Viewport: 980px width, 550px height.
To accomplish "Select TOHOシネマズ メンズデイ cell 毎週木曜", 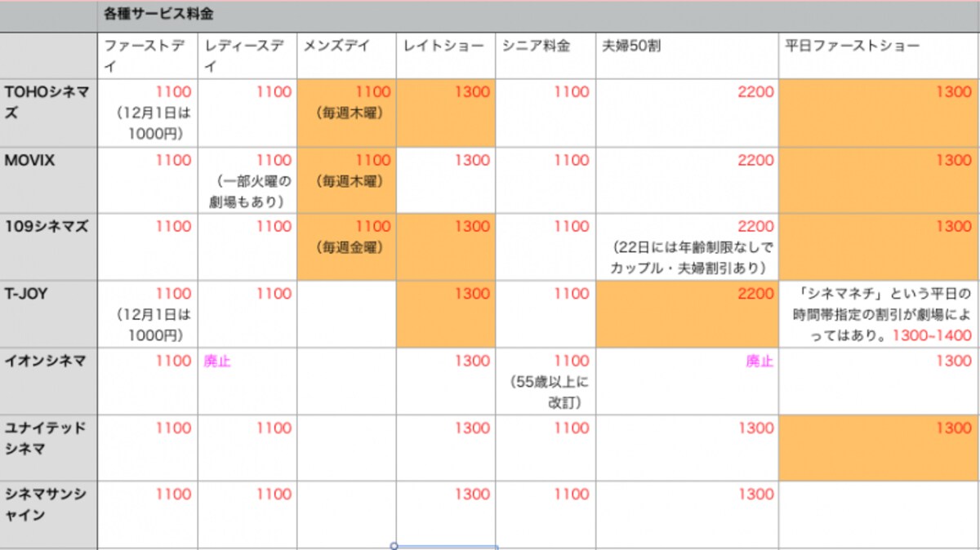I will coord(347,113).
